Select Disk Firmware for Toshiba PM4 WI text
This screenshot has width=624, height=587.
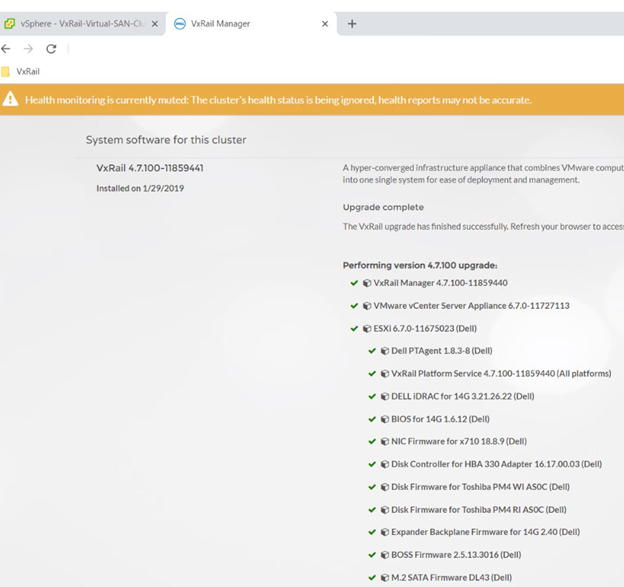(x=481, y=487)
